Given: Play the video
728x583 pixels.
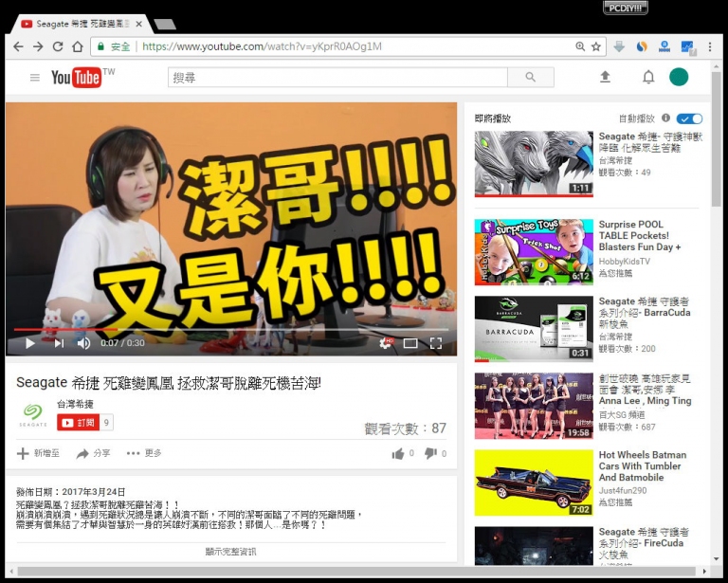Looking at the screenshot, I should [x=30, y=343].
